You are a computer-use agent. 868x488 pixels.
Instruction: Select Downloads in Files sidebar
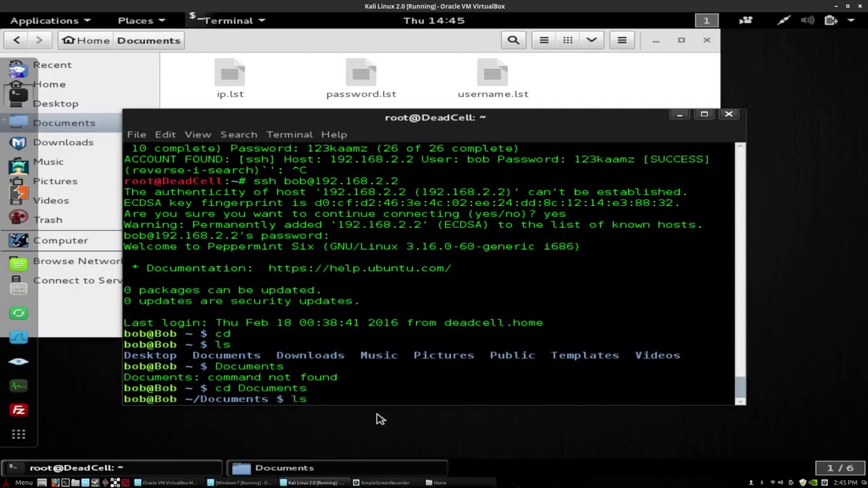pos(63,142)
